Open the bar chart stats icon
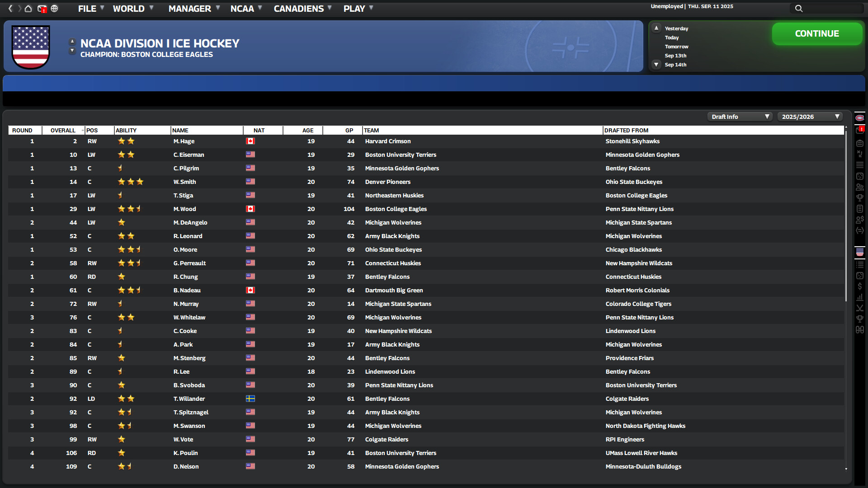The image size is (868, 488). 860,297
